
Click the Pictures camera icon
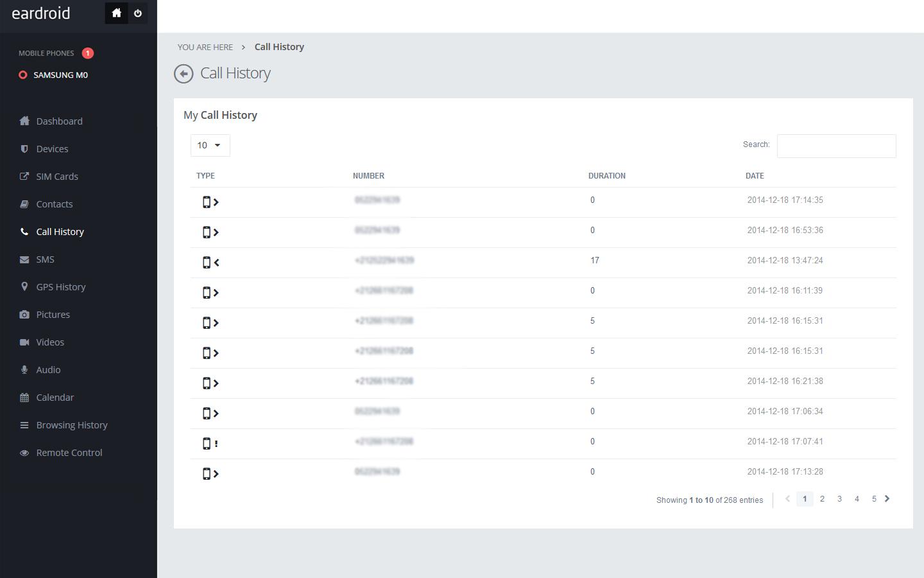pyautogui.click(x=24, y=315)
